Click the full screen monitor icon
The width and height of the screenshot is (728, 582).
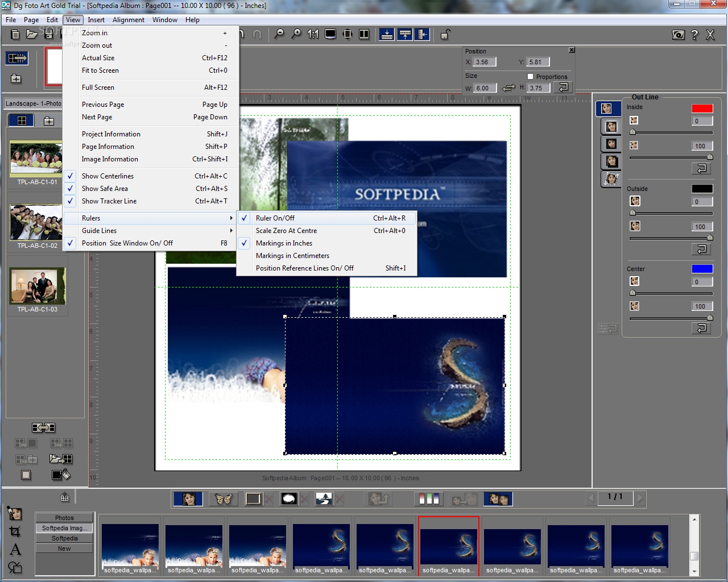pos(330,34)
